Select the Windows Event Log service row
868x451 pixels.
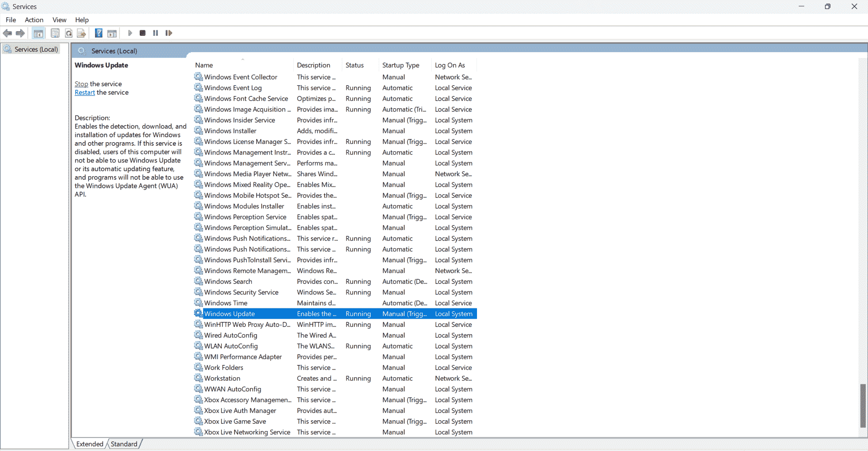coord(335,88)
